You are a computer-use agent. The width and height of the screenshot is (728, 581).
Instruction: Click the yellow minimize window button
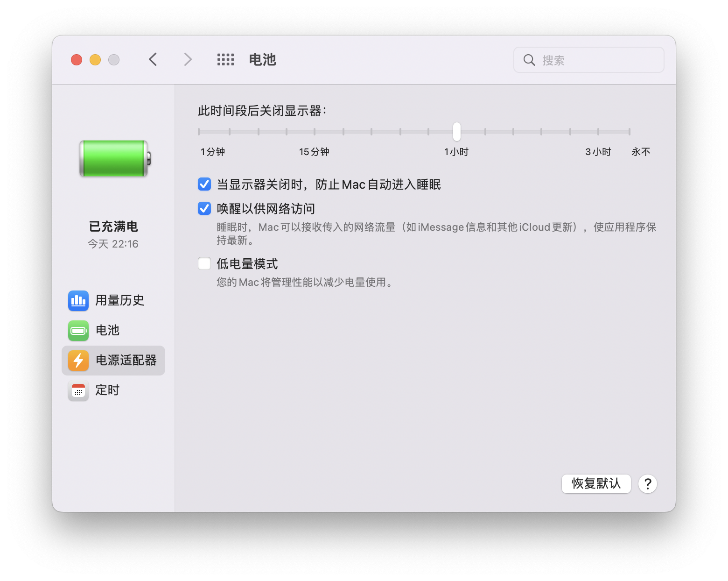(95, 60)
